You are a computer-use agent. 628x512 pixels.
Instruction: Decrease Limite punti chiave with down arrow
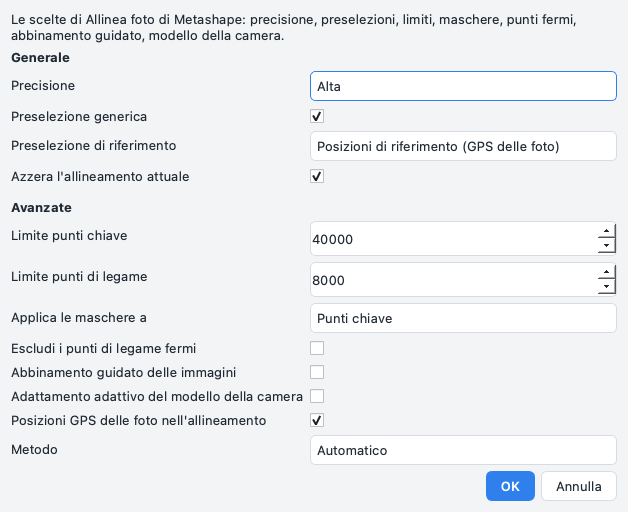pos(606,246)
